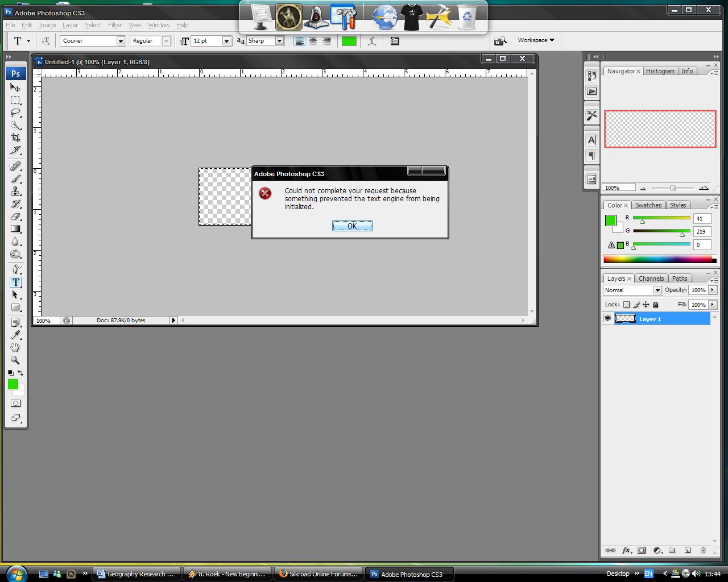This screenshot has width=728, height=582.
Task: Select the Horizontal Type tool
Action: (15, 282)
